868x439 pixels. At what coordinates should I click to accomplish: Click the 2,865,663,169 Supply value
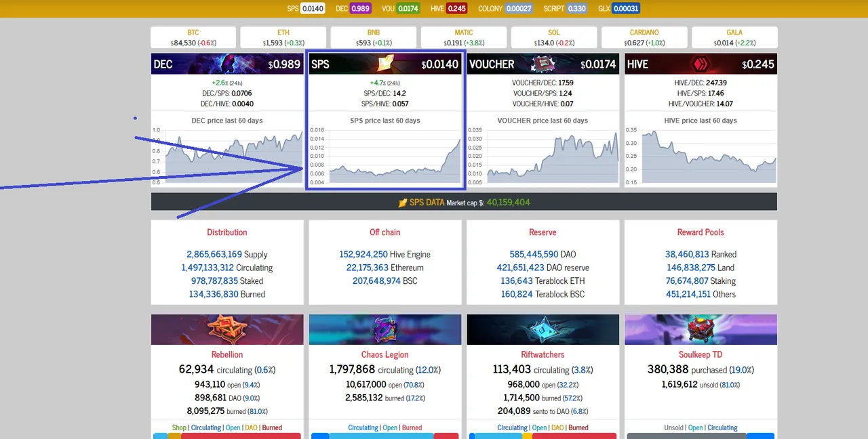click(x=214, y=255)
